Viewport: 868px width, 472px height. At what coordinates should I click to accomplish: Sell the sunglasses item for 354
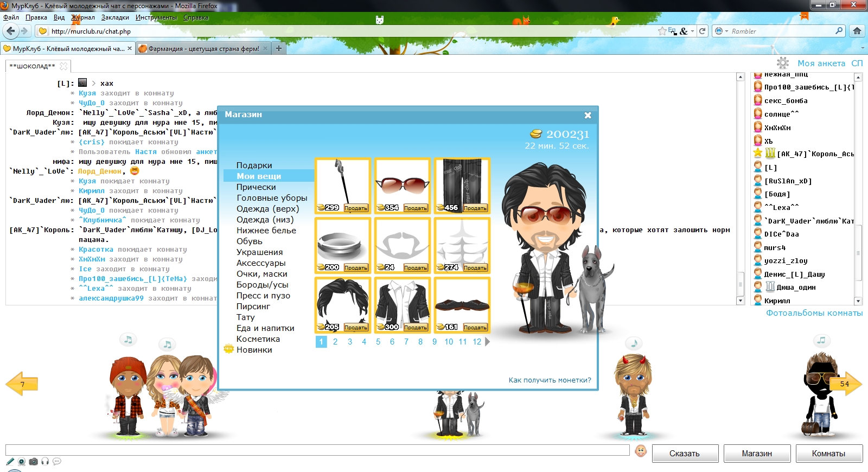click(x=416, y=208)
